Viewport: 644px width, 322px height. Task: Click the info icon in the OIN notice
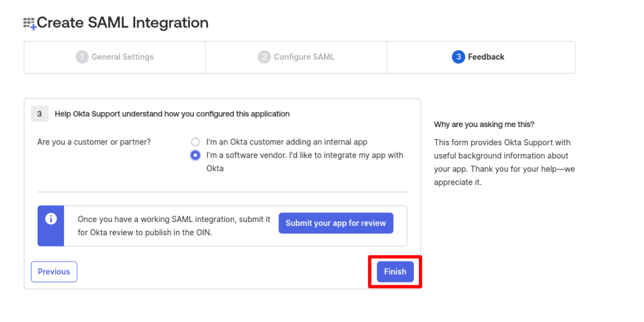tap(50, 218)
